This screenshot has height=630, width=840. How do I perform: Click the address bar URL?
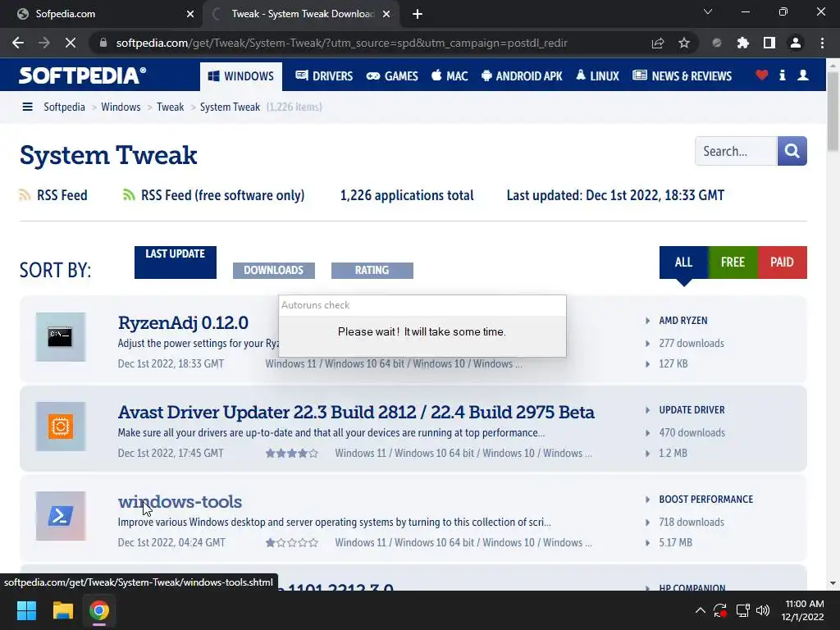tap(341, 43)
